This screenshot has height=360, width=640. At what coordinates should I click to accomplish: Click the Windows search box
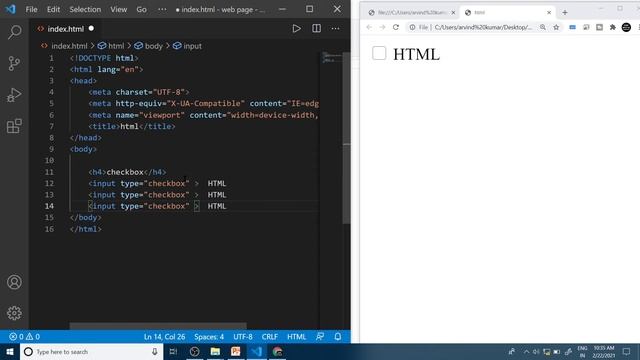tap(91, 352)
